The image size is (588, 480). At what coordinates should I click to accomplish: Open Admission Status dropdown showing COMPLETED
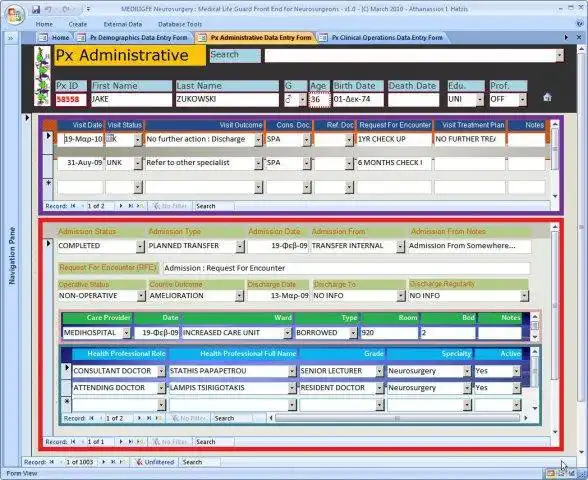[x=140, y=246]
